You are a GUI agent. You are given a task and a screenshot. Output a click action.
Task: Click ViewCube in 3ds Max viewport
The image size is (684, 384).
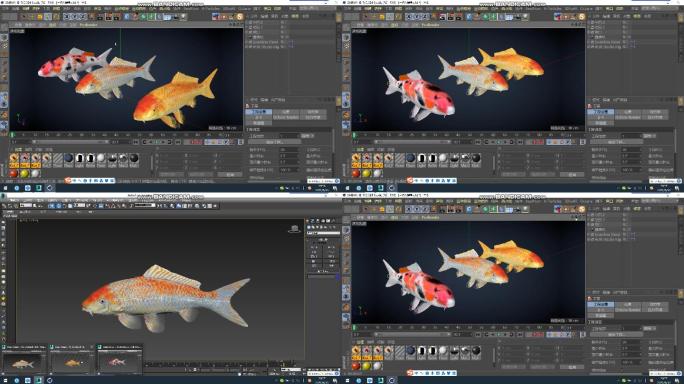pyautogui.click(x=295, y=229)
